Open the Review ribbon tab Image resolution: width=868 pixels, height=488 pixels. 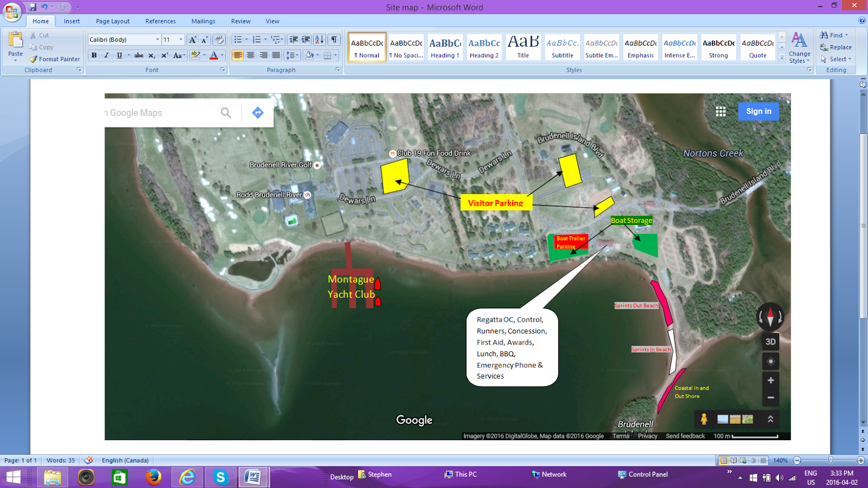[x=241, y=21]
